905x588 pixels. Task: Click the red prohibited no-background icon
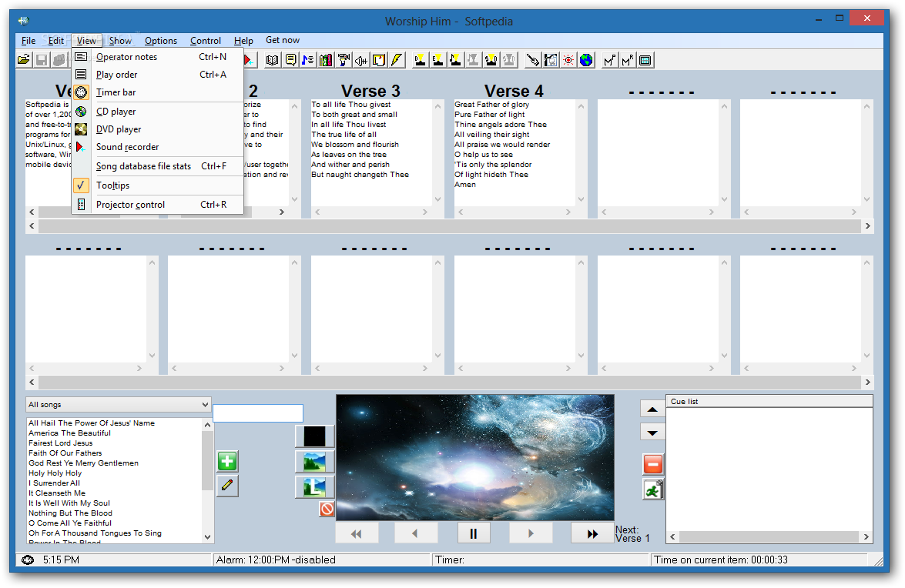point(327,509)
